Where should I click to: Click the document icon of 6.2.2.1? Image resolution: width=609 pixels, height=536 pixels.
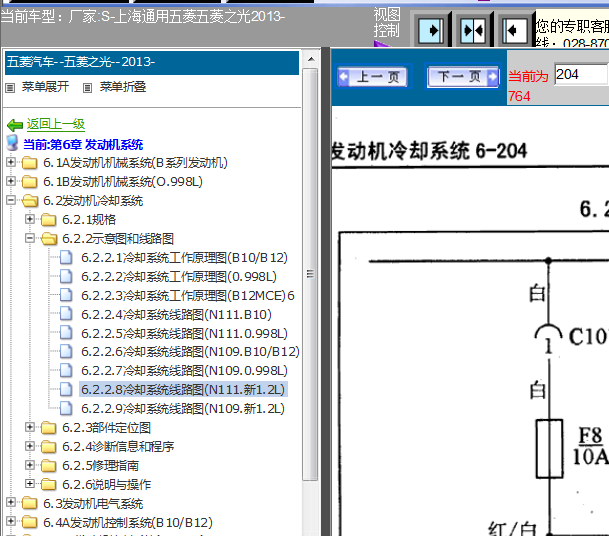pyautogui.click(x=66, y=257)
